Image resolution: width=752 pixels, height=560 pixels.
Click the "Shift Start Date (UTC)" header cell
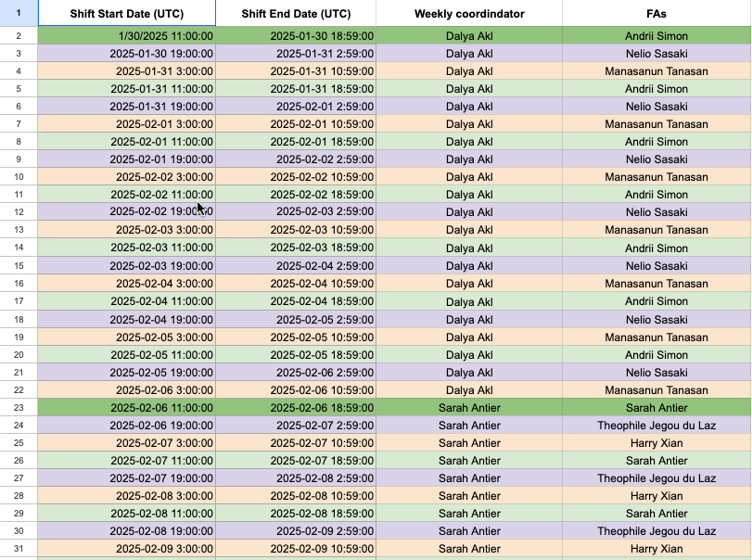coord(126,13)
